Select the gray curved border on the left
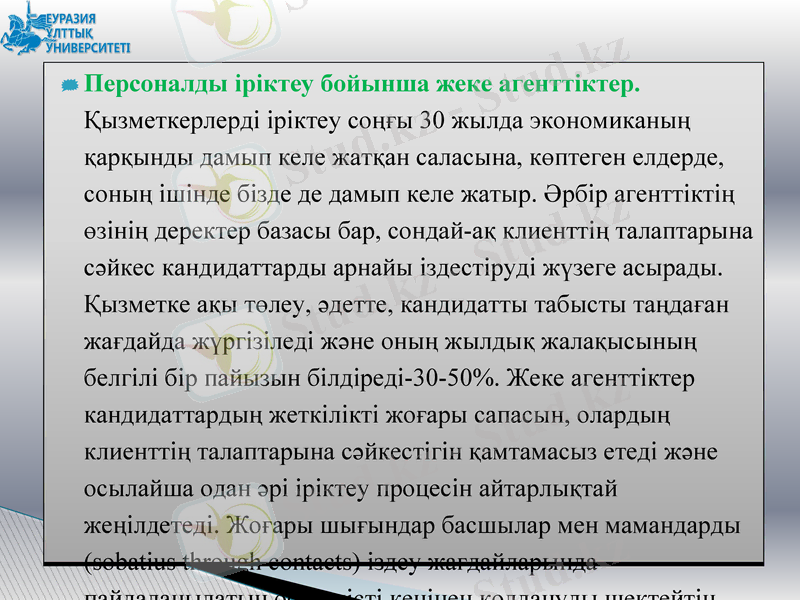This screenshot has height=600, width=800. pos(18,300)
